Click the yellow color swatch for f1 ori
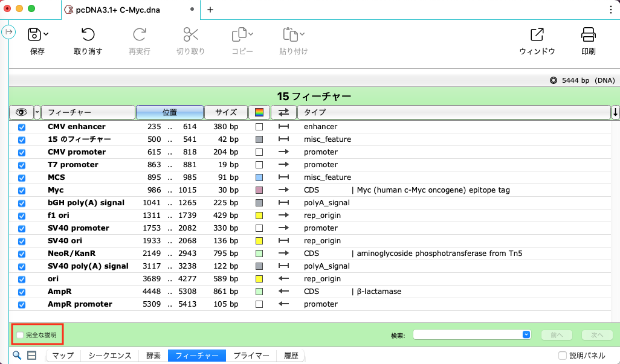This screenshot has height=364, width=620. pyautogui.click(x=259, y=216)
